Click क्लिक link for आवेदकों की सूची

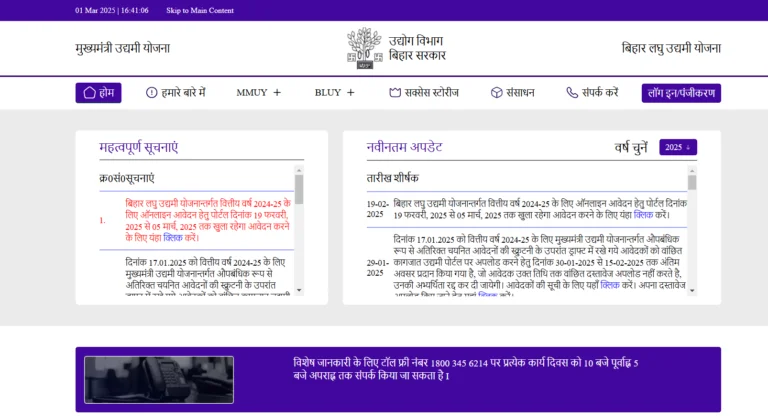[x=610, y=285]
